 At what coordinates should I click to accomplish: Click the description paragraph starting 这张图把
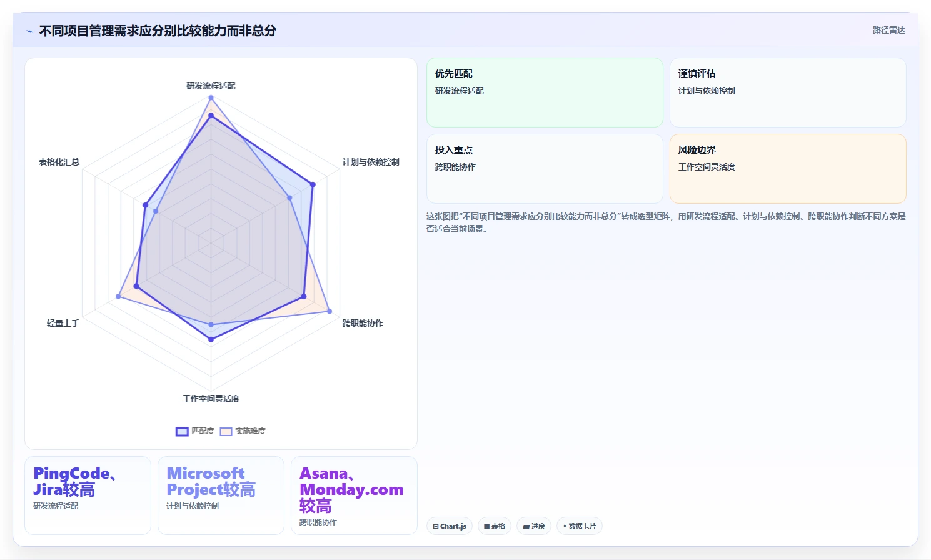666,222
